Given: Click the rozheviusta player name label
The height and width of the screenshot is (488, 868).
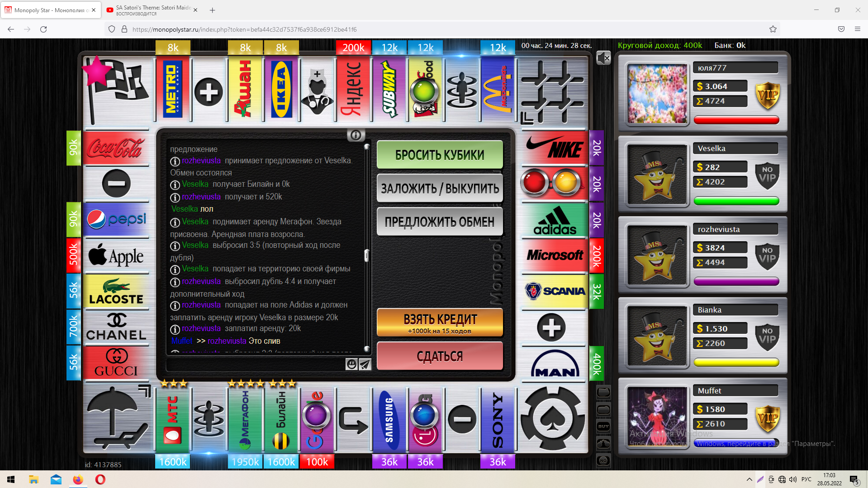Looking at the screenshot, I should (735, 229).
